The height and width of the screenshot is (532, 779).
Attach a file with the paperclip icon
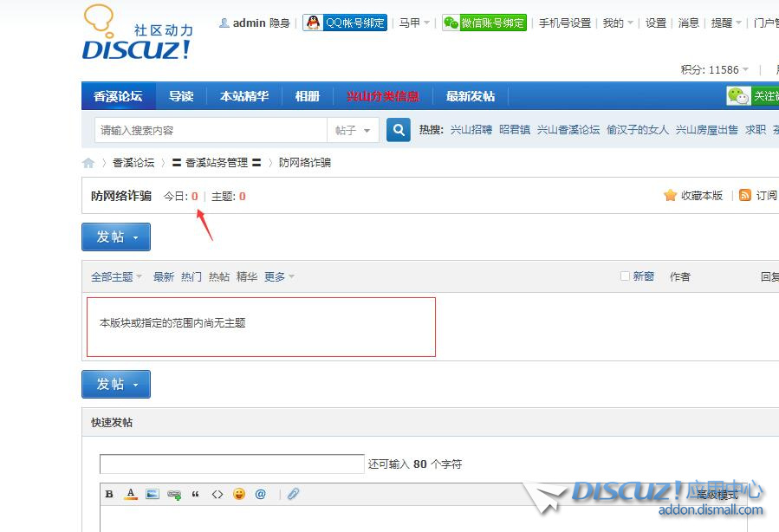[x=294, y=494]
